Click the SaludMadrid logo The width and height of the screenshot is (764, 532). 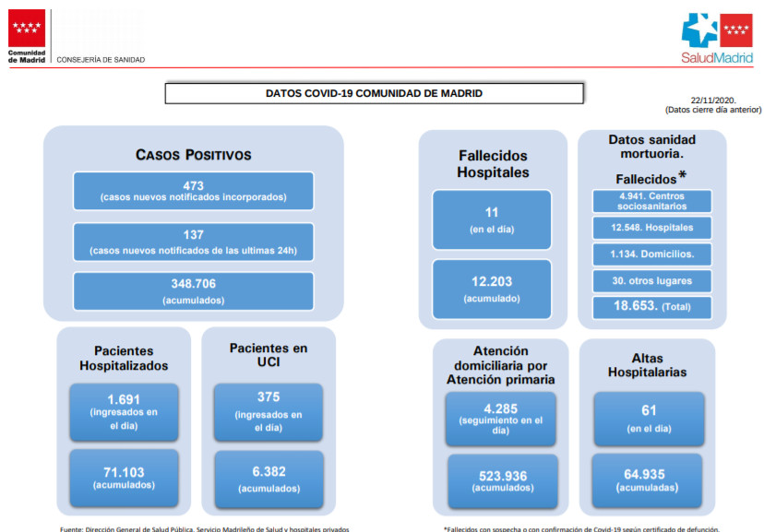[716, 37]
